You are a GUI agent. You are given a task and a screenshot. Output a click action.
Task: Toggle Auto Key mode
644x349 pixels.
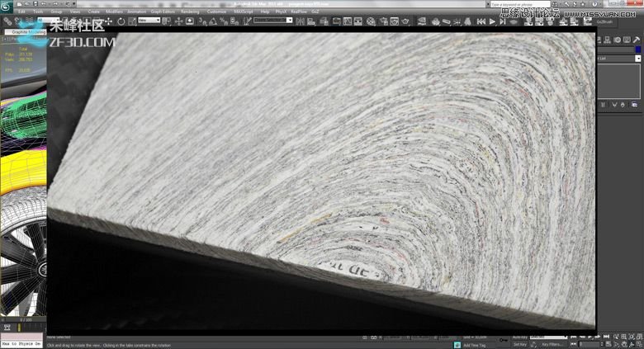520,337
